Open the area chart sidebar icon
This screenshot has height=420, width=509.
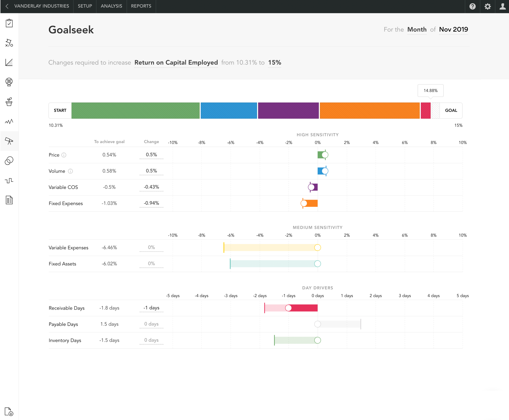[9, 62]
